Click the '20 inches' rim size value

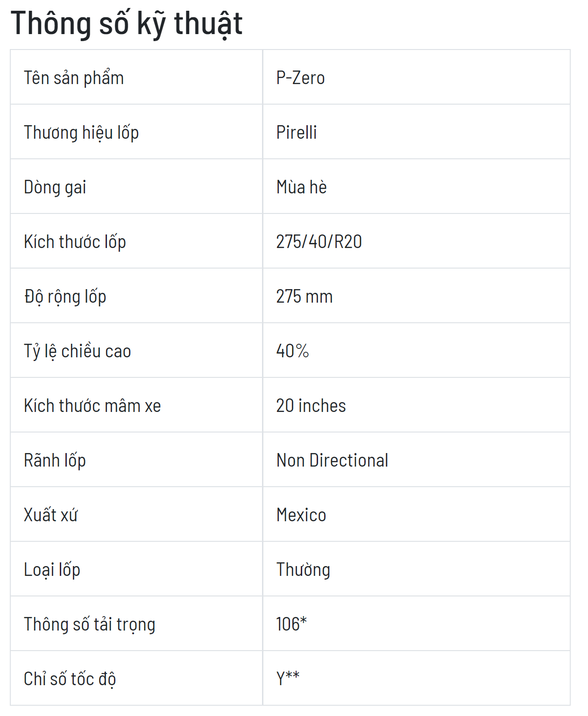click(311, 405)
